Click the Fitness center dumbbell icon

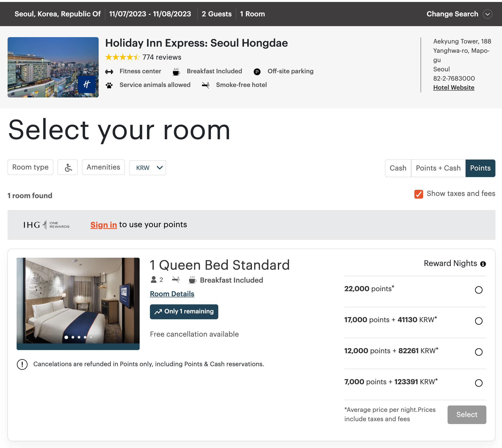(x=109, y=72)
